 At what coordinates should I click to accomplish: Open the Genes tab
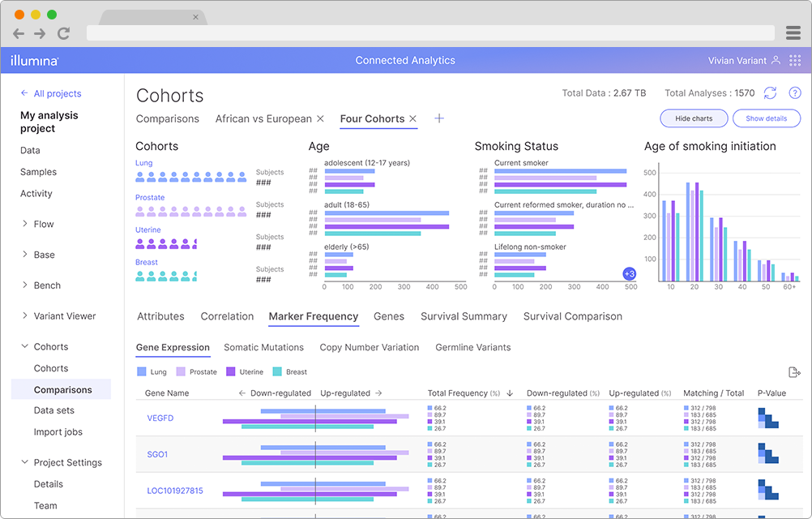click(x=389, y=316)
